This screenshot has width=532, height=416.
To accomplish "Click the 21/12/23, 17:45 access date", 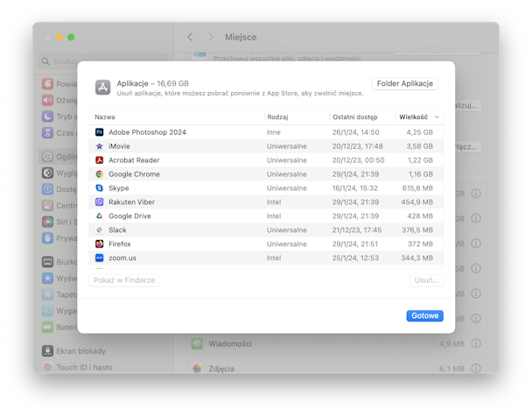I will [357, 230].
